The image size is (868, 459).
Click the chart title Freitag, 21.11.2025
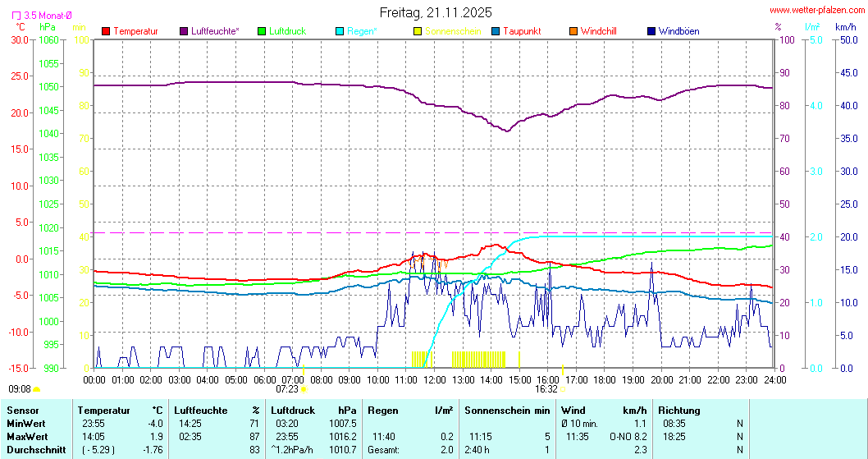(x=436, y=12)
